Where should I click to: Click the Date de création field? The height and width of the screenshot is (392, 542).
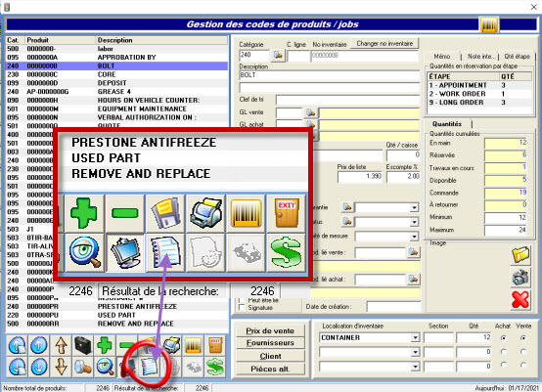coord(394,306)
